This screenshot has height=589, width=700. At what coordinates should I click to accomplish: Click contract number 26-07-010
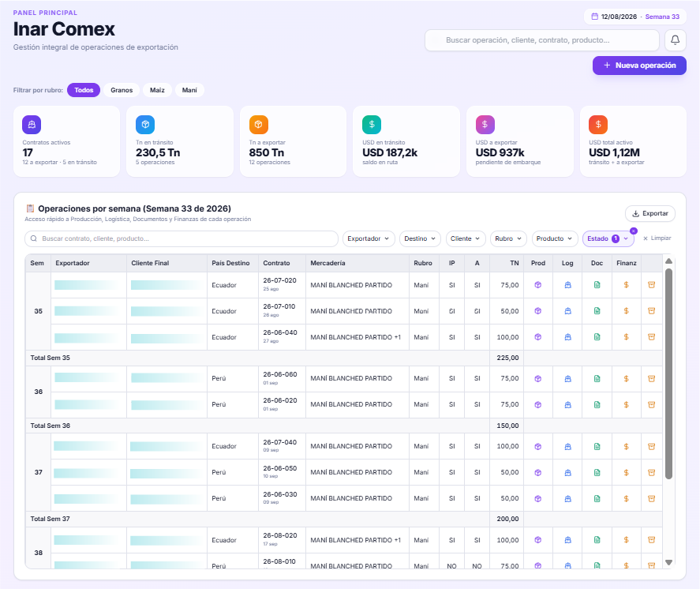click(279, 306)
